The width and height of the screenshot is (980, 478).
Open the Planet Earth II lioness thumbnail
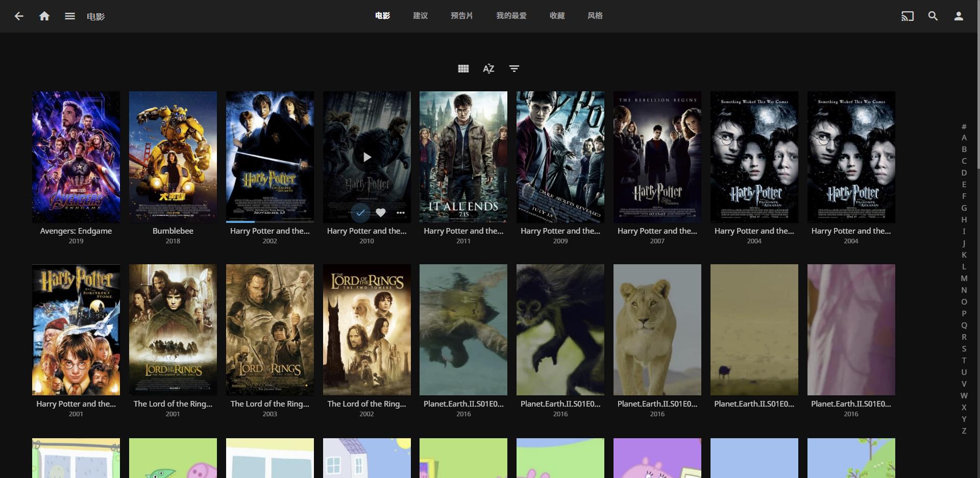click(x=657, y=330)
